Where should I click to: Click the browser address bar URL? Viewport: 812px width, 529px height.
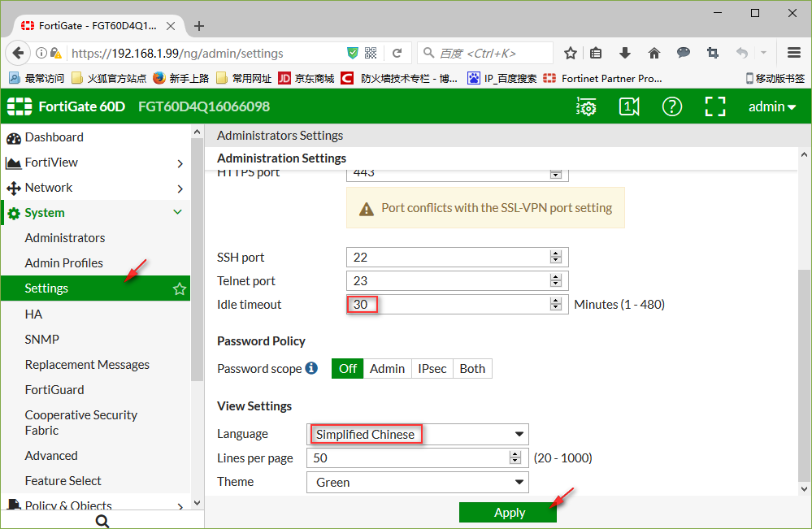(x=177, y=54)
